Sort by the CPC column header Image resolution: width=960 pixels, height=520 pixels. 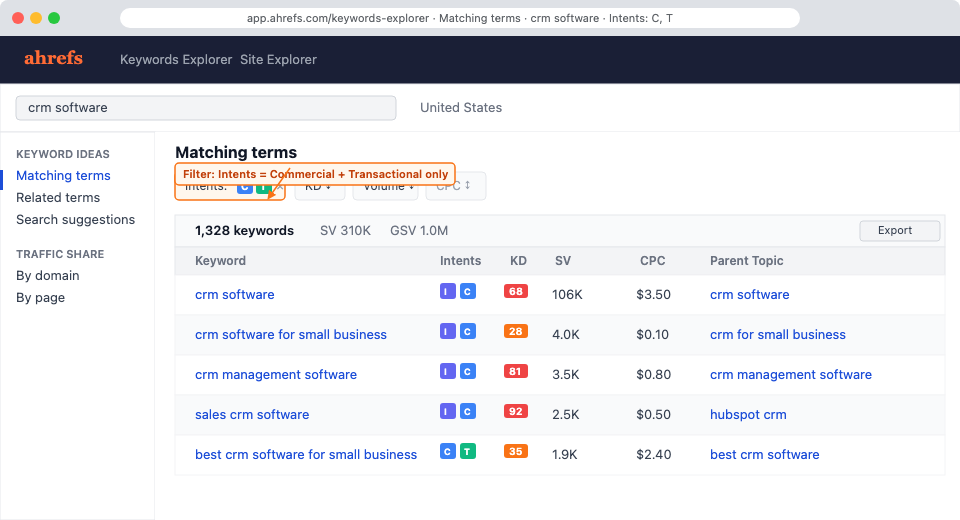click(652, 261)
